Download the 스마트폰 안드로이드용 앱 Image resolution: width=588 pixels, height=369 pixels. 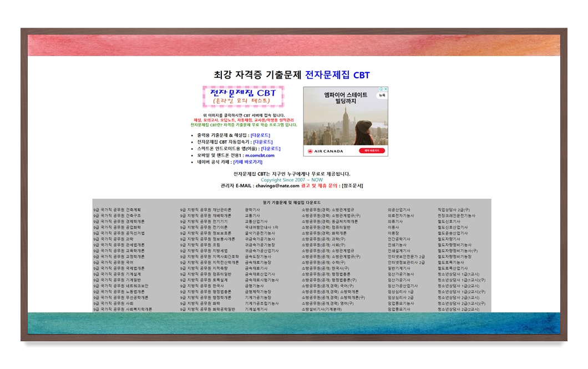[272, 149]
